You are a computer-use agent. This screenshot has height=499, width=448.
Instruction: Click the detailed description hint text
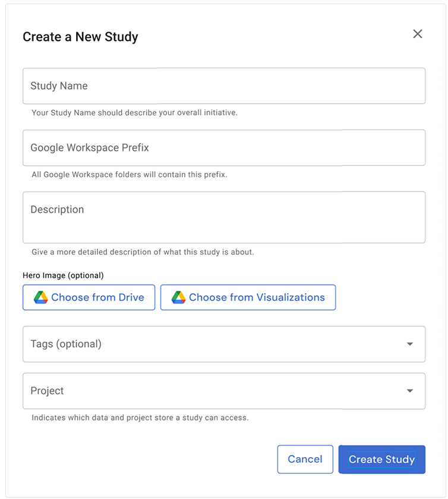click(x=143, y=252)
